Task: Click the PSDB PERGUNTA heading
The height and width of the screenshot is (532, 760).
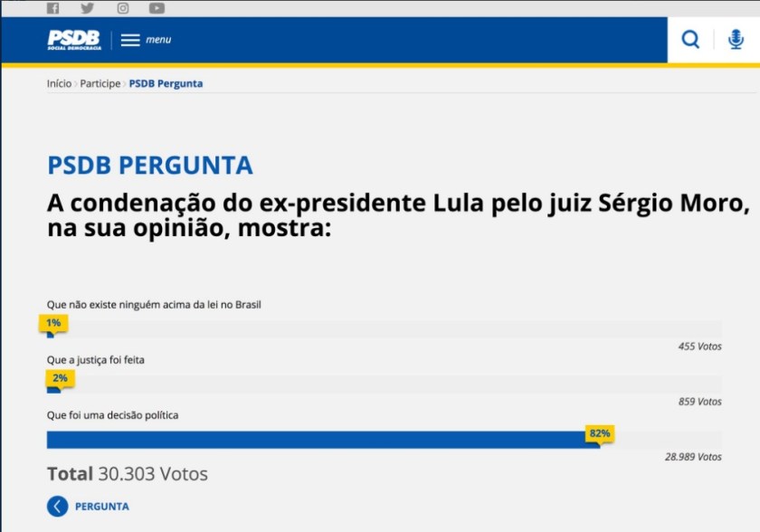Action: [150, 166]
